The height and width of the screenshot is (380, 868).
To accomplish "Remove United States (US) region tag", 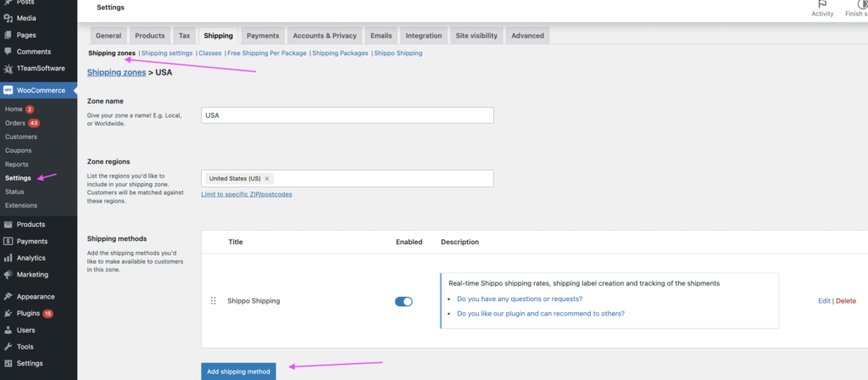I will coord(267,179).
